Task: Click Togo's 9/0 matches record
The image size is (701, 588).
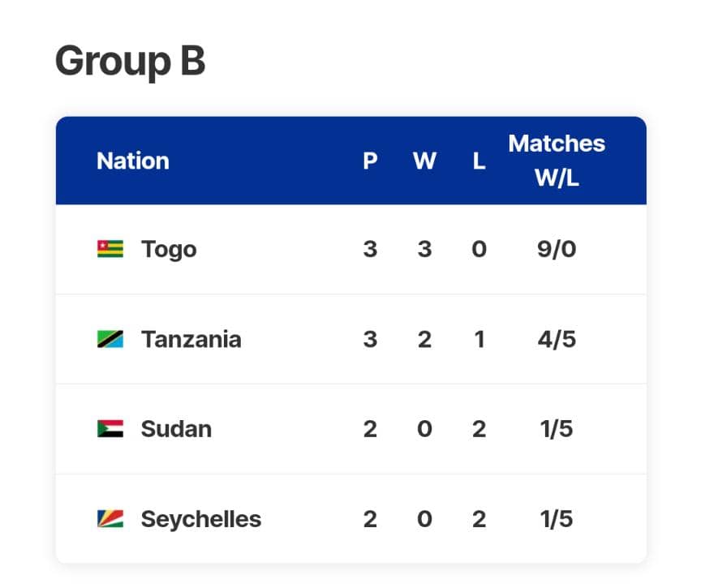Action: (557, 249)
